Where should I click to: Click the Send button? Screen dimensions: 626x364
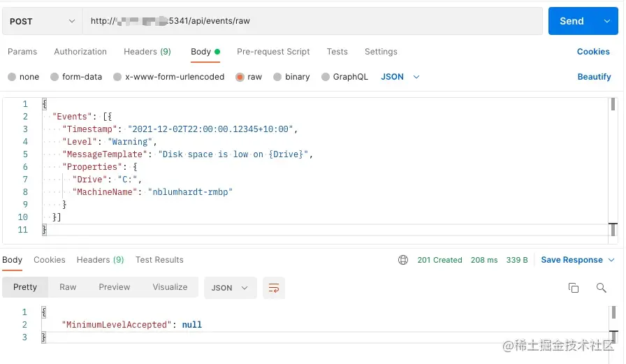tap(572, 21)
